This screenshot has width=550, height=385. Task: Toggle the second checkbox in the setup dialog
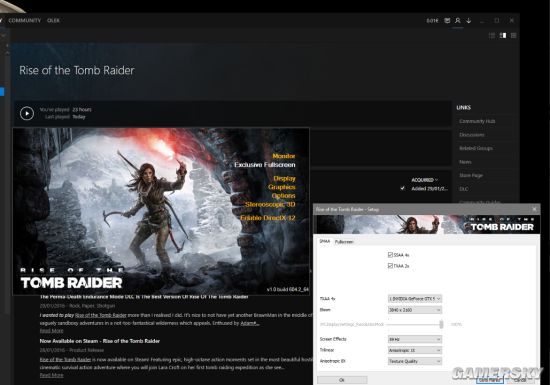click(x=390, y=265)
